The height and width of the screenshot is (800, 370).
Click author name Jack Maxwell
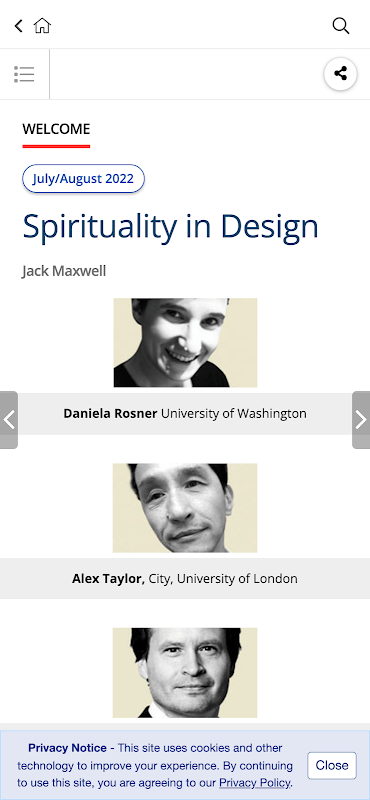64,271
